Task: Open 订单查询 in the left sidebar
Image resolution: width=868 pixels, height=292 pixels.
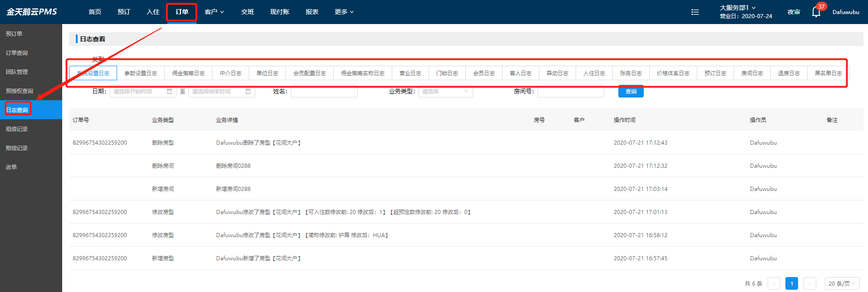Action: click(17, 53)
